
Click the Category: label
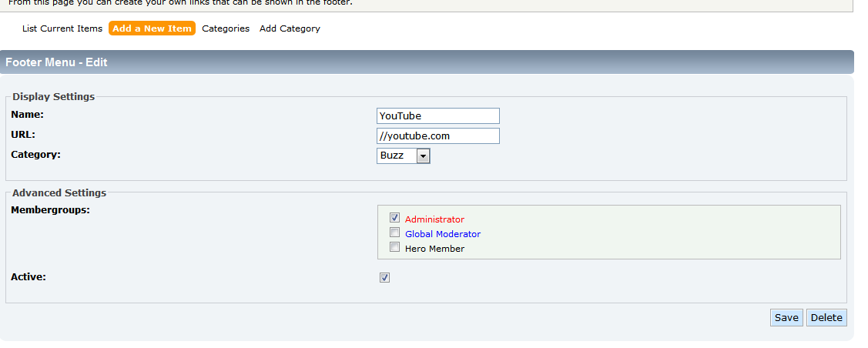coord(36,154)
